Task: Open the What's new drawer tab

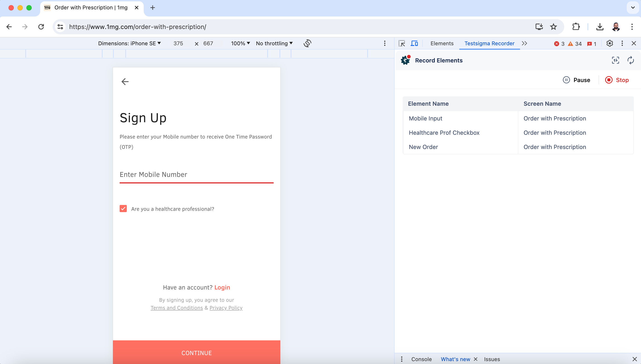Action: coord(456,359)
